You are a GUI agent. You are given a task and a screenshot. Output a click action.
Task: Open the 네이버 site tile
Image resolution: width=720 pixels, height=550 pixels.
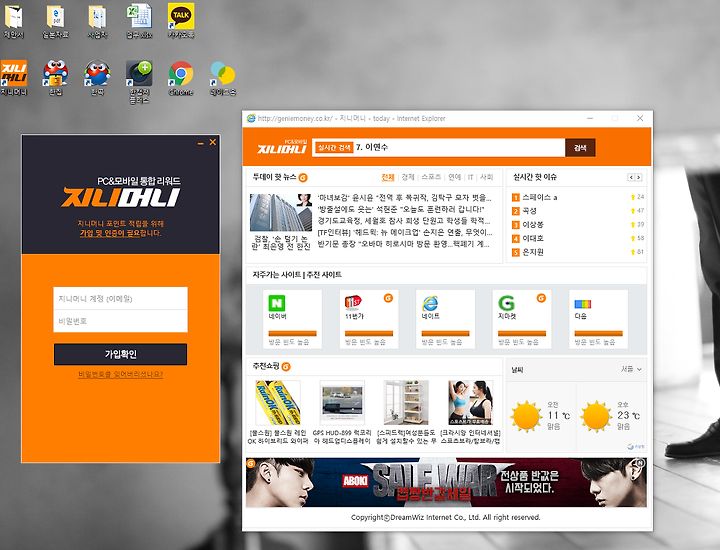point(292,319)
